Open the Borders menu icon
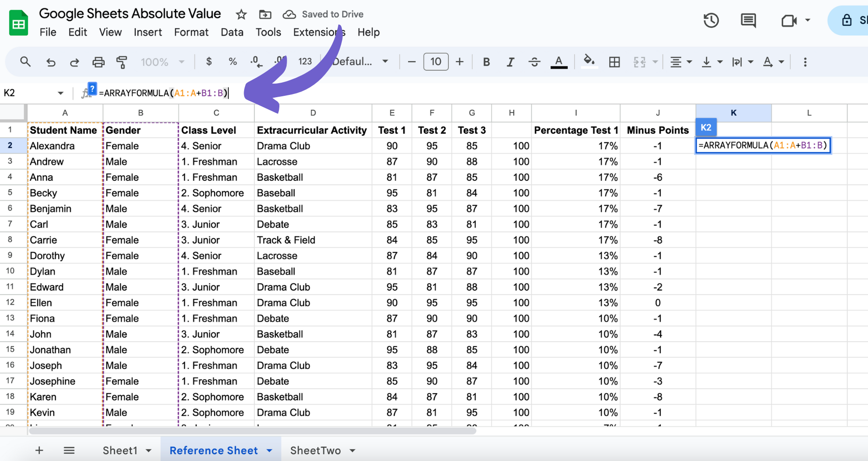The image size is (868, 461). [x=614, y=62]
